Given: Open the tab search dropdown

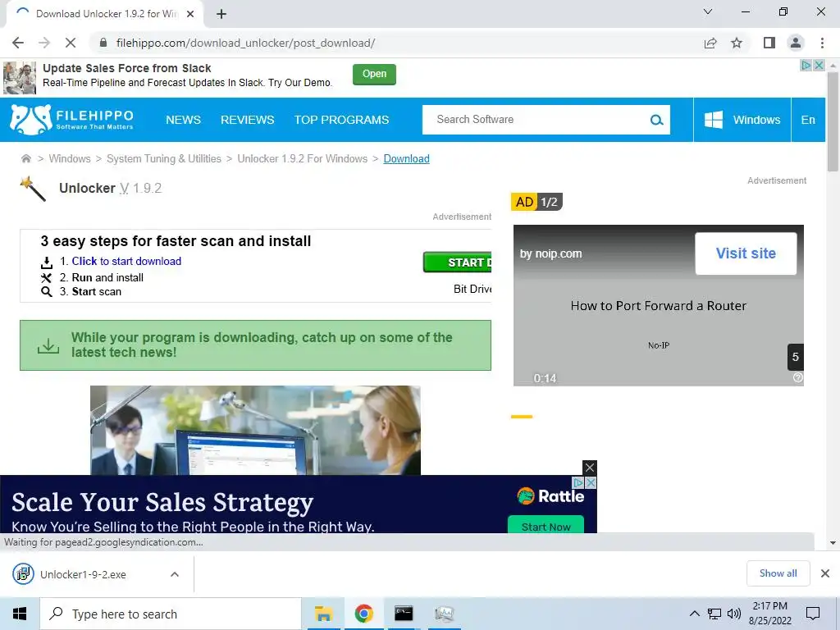Looking at the screenshot, I should 708,11.
